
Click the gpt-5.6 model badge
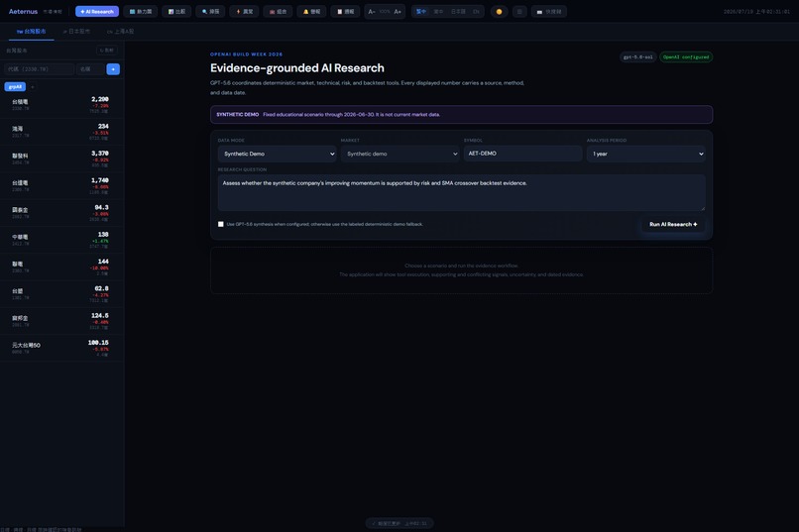point(638,57)
